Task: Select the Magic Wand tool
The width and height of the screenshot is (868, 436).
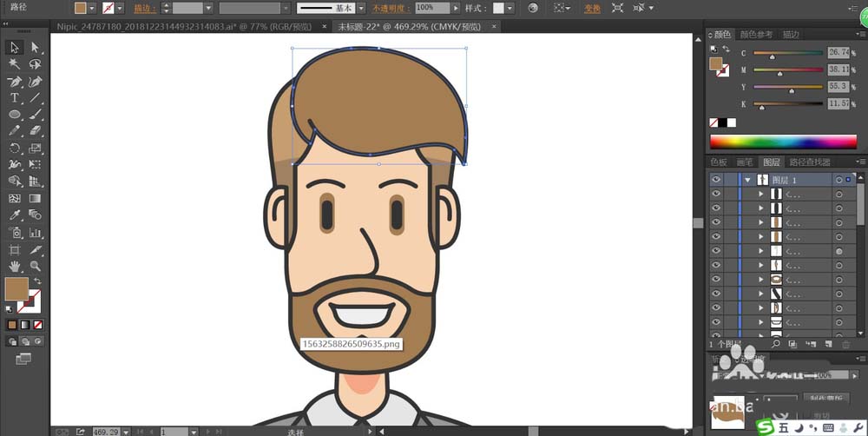Action: tap(15, 64)
